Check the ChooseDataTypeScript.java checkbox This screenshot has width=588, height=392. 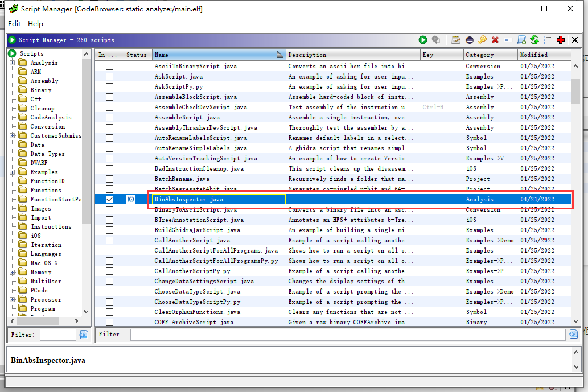pos(109,291)
